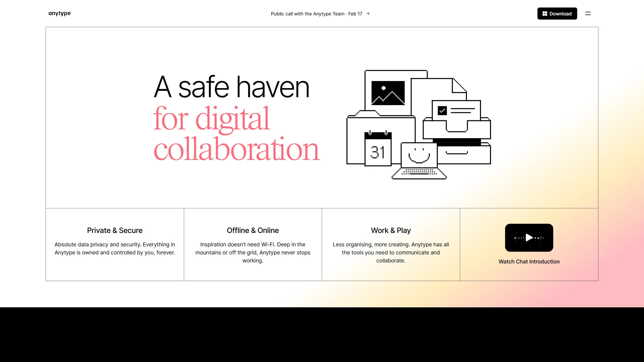Click the checkbox in the document illustration
The height and width of the screenshot is (362, 644).
tap(442, 111)
